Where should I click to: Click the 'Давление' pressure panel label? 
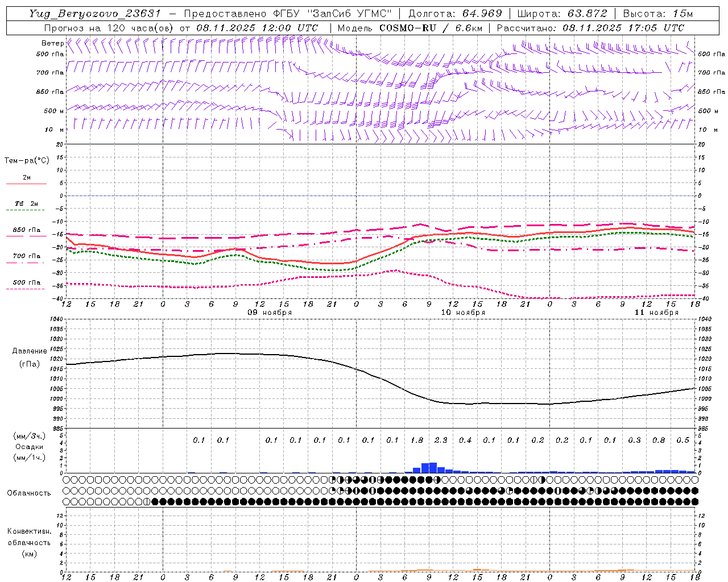pyautogui.click(x=30, y=351)
